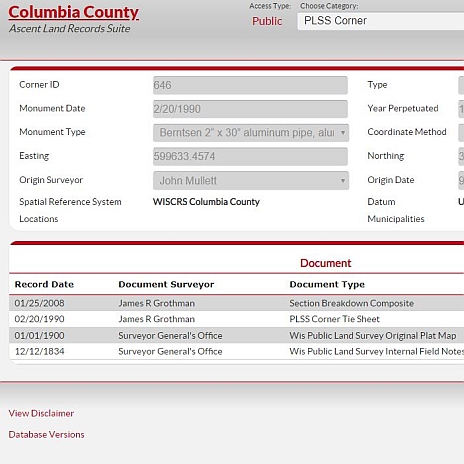Click James R Grothman in the 02/20/1990 row

[157, 319]
